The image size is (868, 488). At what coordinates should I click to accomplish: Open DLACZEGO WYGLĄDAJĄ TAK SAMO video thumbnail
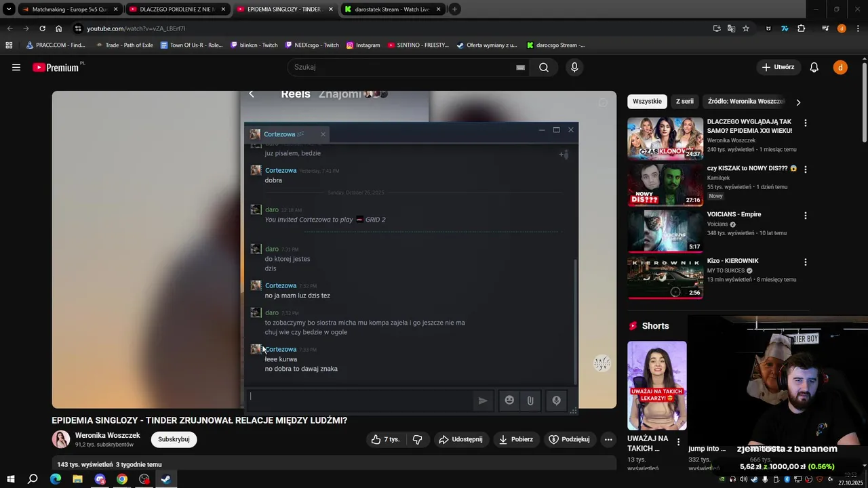665,138
